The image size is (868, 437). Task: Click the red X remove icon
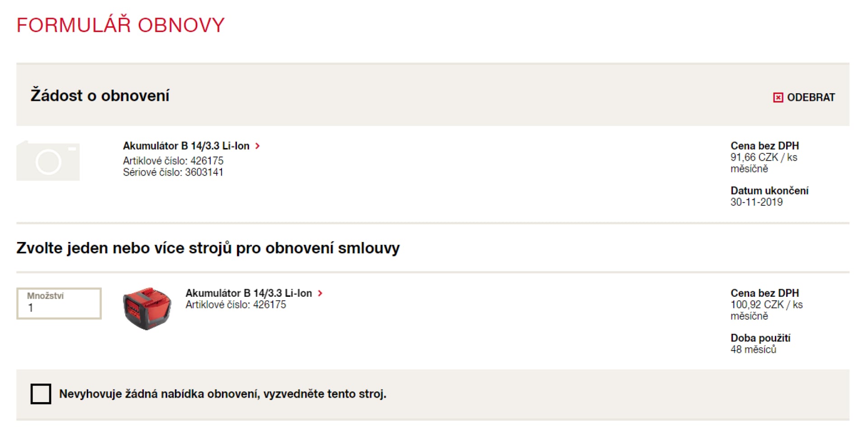(x=778, y=97)
